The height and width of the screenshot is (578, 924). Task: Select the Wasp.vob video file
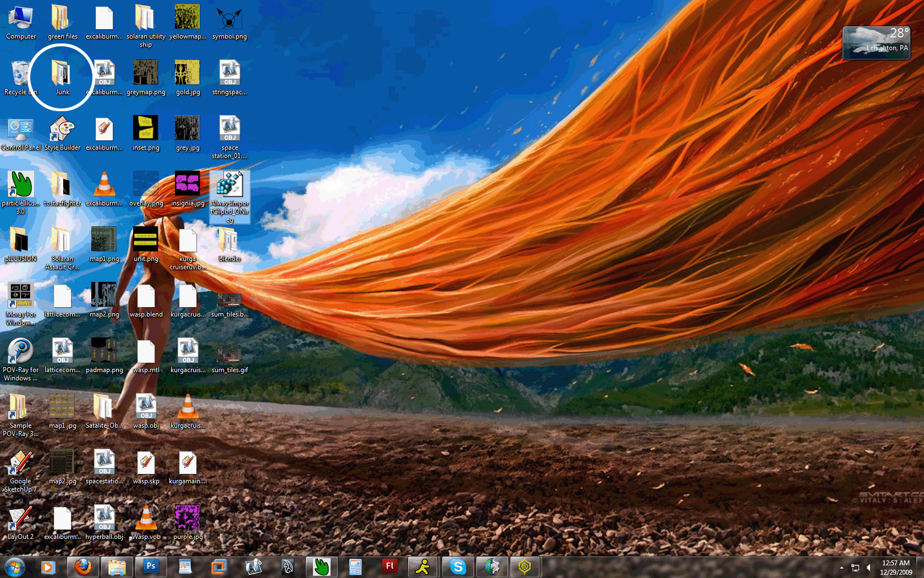coord(146,523)
